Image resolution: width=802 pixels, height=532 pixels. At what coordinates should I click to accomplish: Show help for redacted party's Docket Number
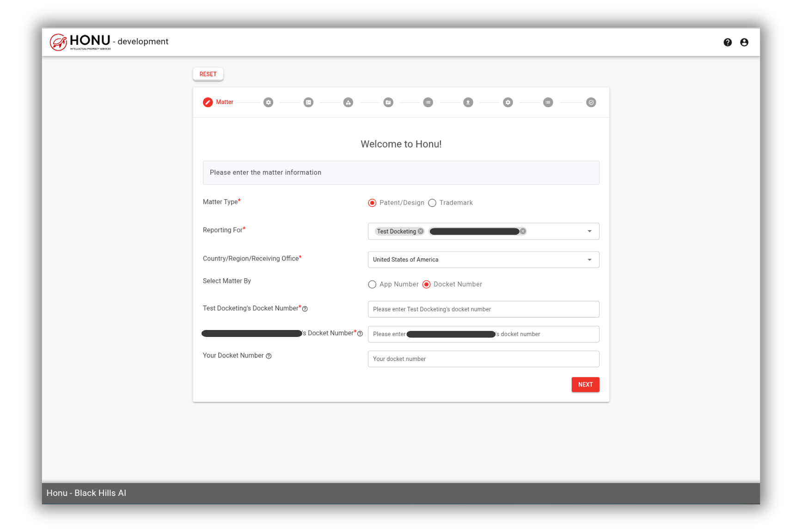(360, 334)
